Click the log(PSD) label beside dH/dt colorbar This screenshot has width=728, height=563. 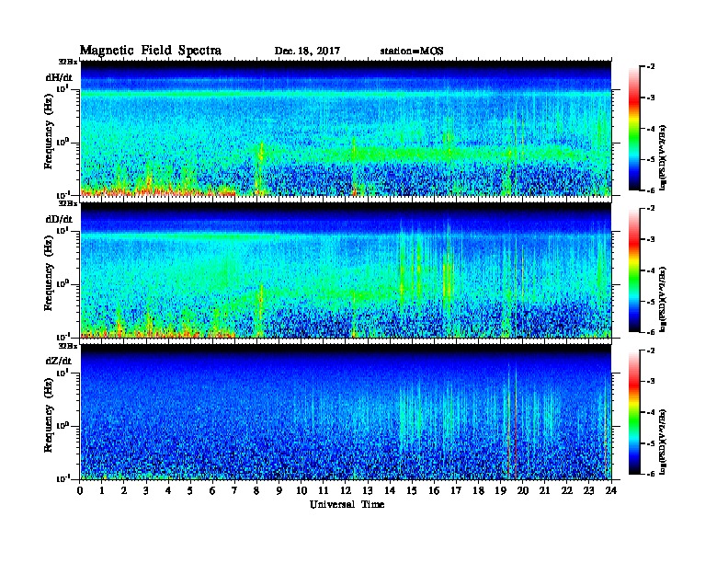click(663, 157)
